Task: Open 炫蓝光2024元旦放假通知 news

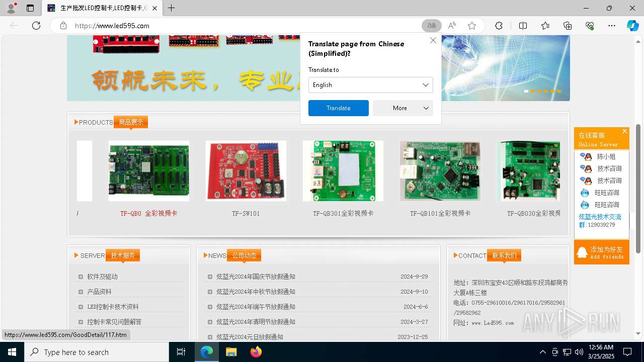Action: (x=250, y=337)
